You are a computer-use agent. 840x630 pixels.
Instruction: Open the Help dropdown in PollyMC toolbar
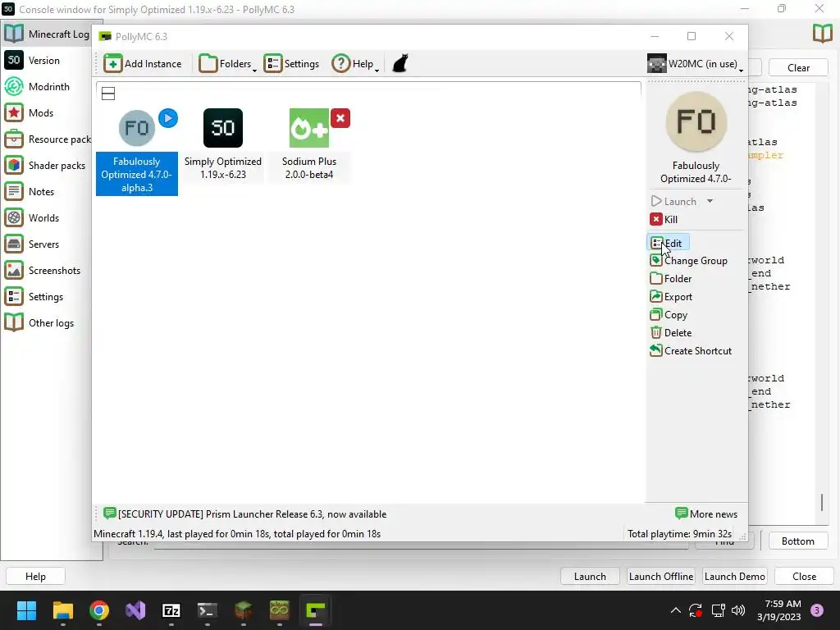pos(355,64)
